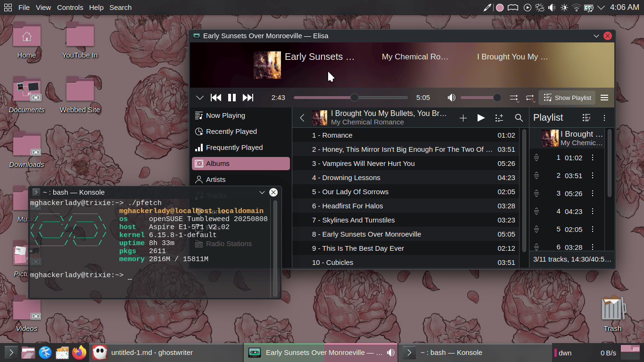Screen dimensions: 644x362
Task: Select Frequently Played in the sidebar
Action: coord(234,148)
